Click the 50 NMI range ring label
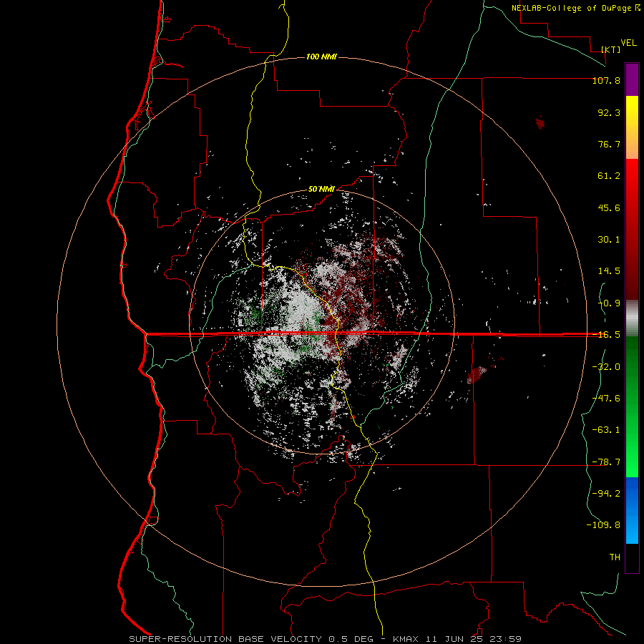This screenshot has height=644, width=644. click(321, 189)
